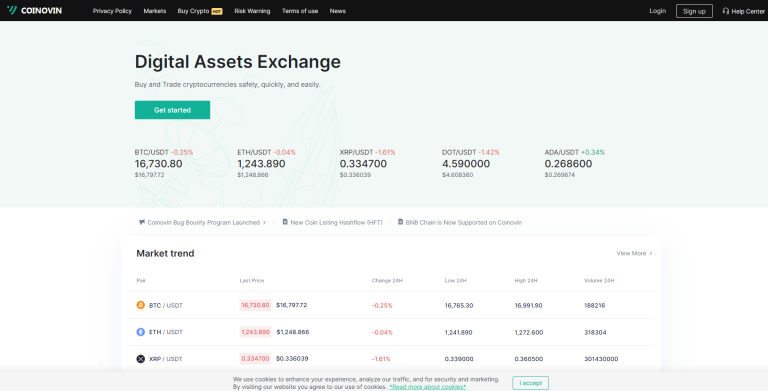
Task: Click the Coinovin logo
Action: click(34, 10)
